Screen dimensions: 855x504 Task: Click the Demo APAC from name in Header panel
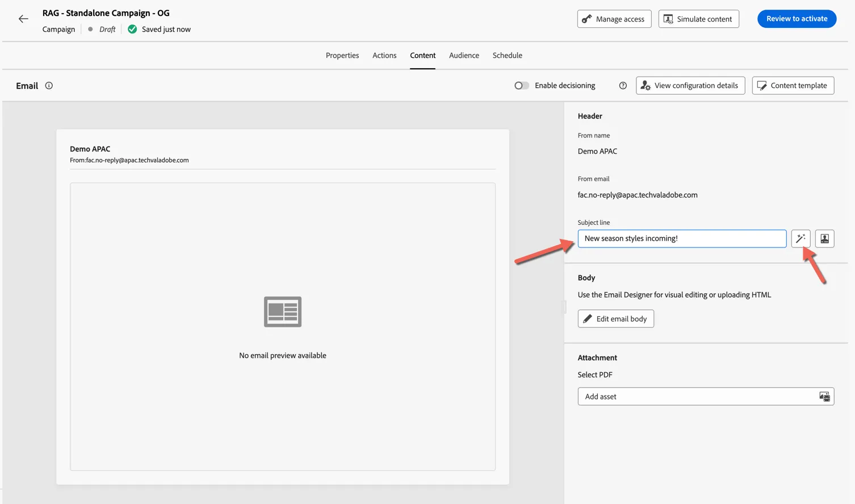(597, 151)
